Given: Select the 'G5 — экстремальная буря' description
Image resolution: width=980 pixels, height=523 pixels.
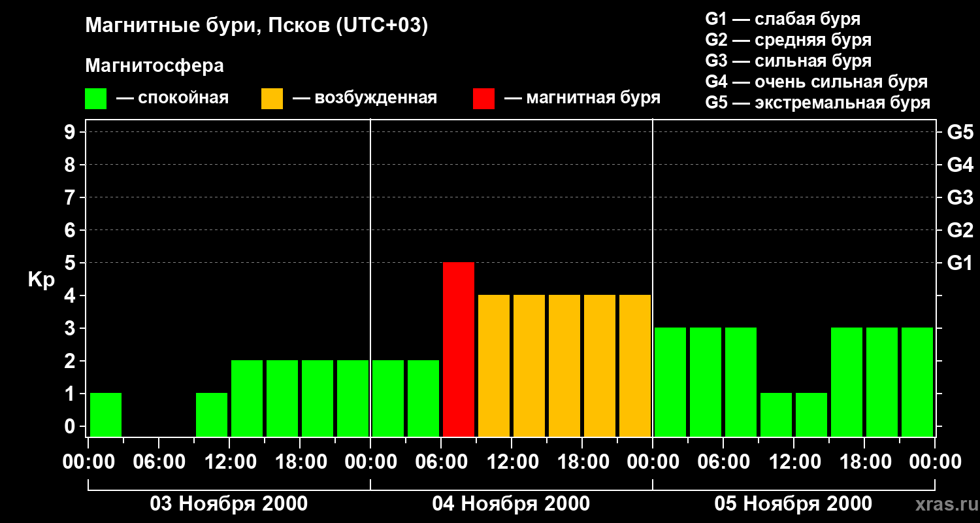Looking at the screenshot, I should (x=818, y=103).
